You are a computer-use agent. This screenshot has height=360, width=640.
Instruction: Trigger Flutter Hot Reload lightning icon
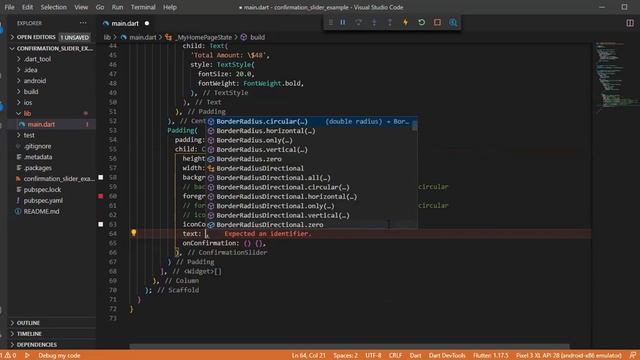tap(405, 22)
